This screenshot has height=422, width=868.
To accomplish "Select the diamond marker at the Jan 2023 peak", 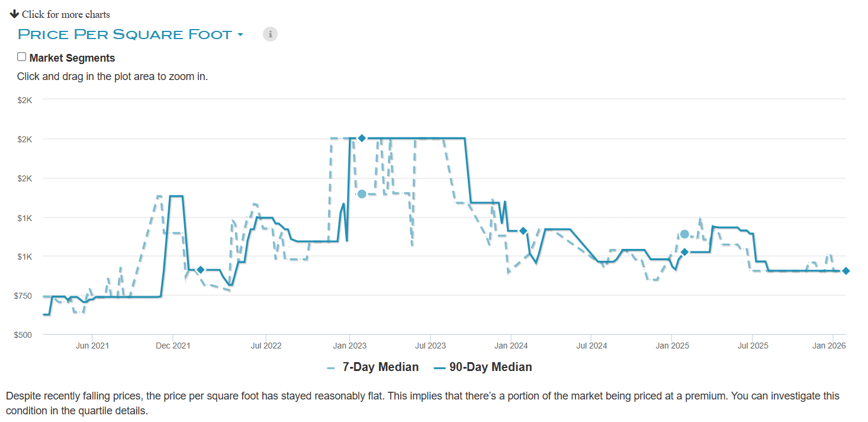I will click(362, 138).
